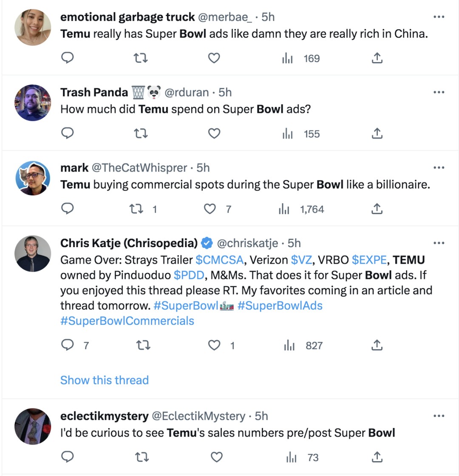This screenshot has width=459, height=476.
Task: Open mark's profile picture
Action: [33, 178]
